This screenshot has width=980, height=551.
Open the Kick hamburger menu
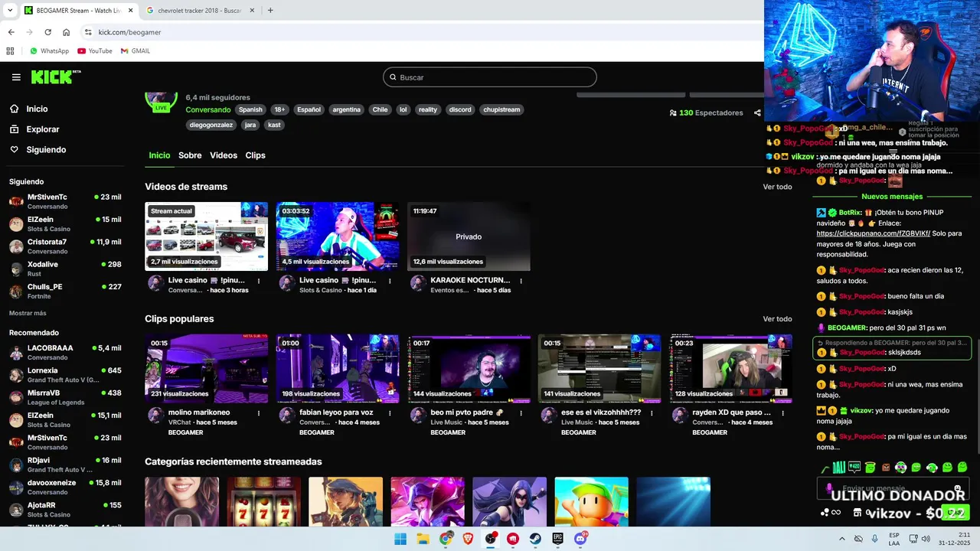coord(16,77)
